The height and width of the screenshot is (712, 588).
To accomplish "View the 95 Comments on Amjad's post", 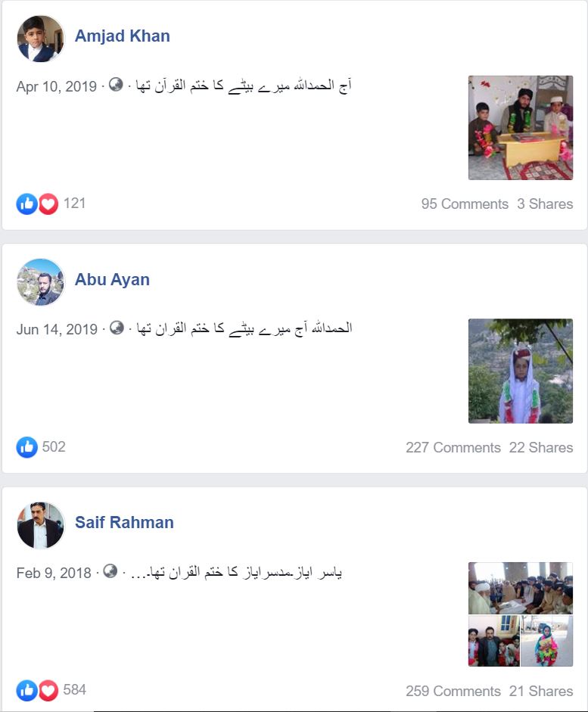I will coord(465,204).
